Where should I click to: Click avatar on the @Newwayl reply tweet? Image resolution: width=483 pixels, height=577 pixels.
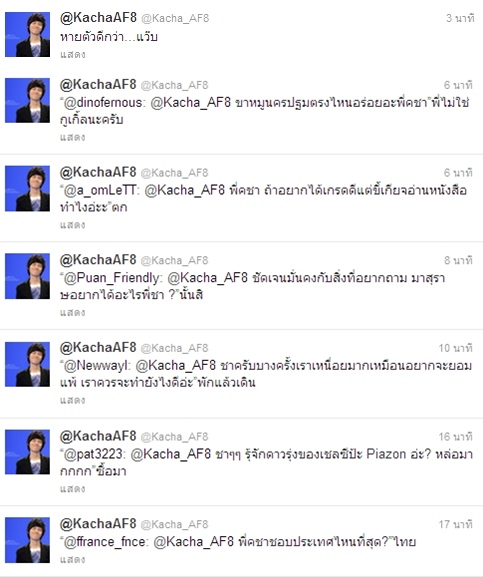coord(27,364)
